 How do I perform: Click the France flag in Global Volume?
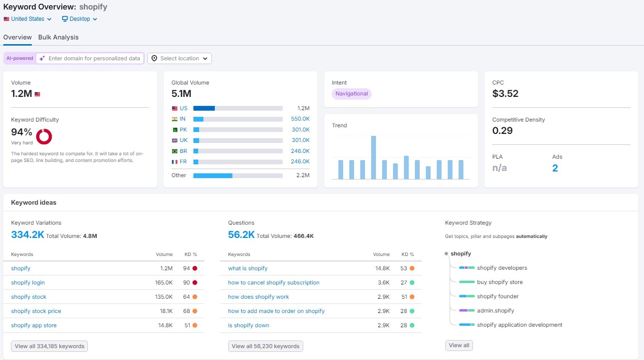tap(174, 161)
